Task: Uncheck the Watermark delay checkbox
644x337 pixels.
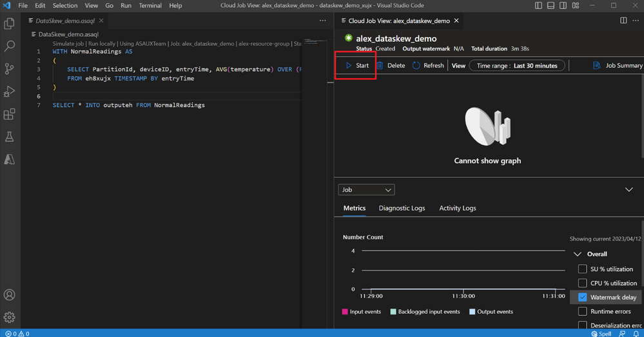Action: (x=582, y=297)
